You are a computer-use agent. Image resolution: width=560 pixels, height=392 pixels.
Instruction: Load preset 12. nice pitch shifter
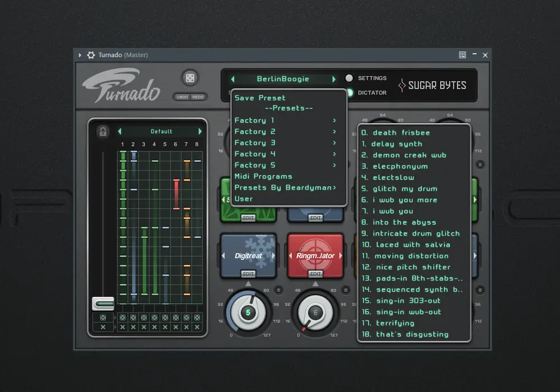pyautogui.click(x=414, y=267)
